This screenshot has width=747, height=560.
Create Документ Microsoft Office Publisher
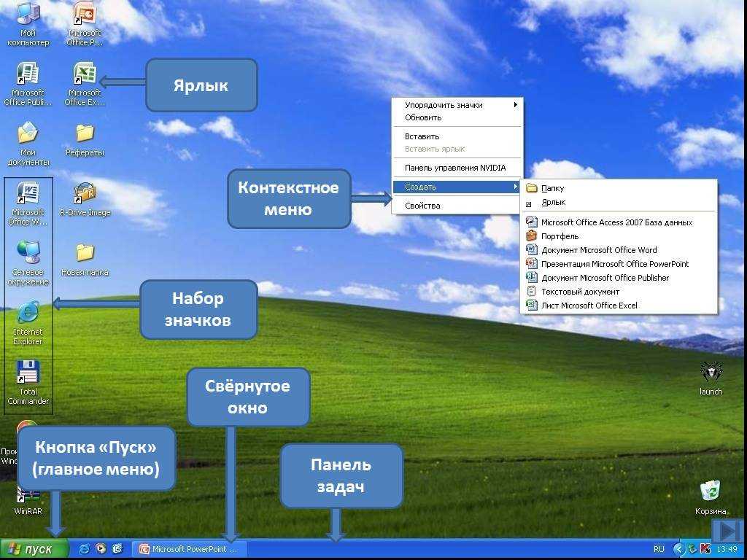[619, 278]
